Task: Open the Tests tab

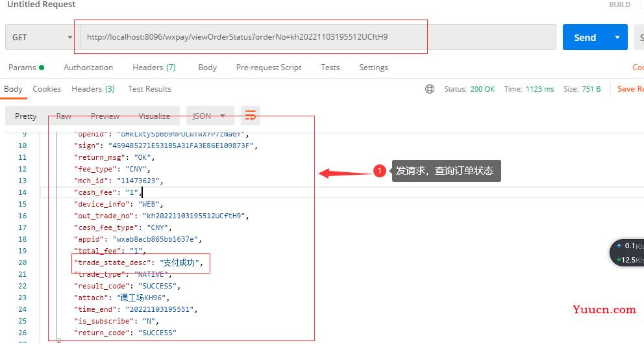Action: click(330, 68)
